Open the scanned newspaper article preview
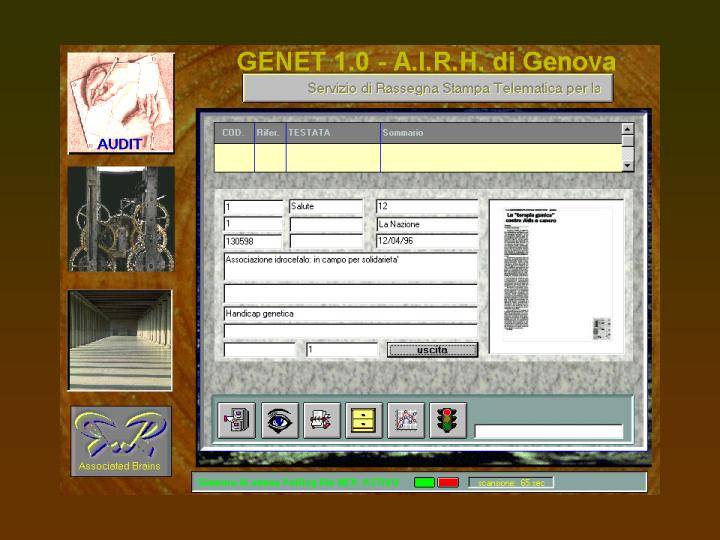Screen dimensions: 720x540 point(556,276)
